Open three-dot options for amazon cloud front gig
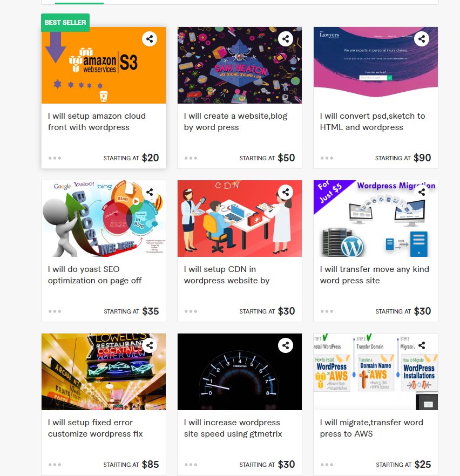This screenshot has height=476, width=460. point(55,158)
